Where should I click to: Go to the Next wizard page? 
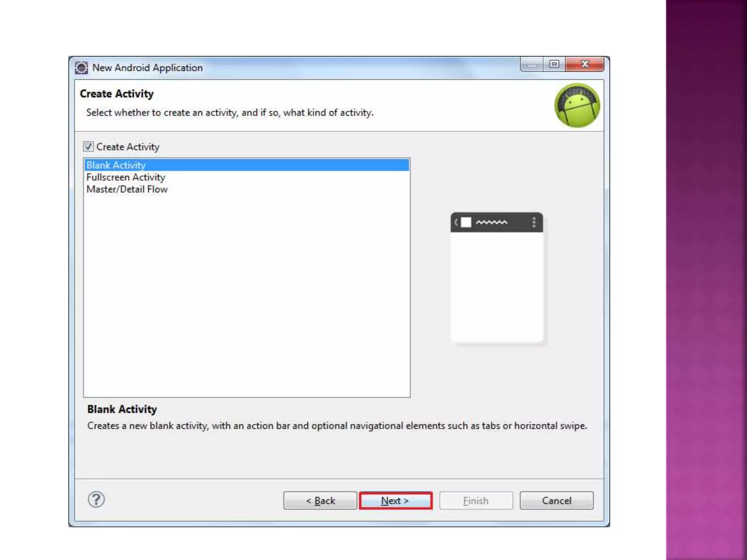click(x=395, y=501)
